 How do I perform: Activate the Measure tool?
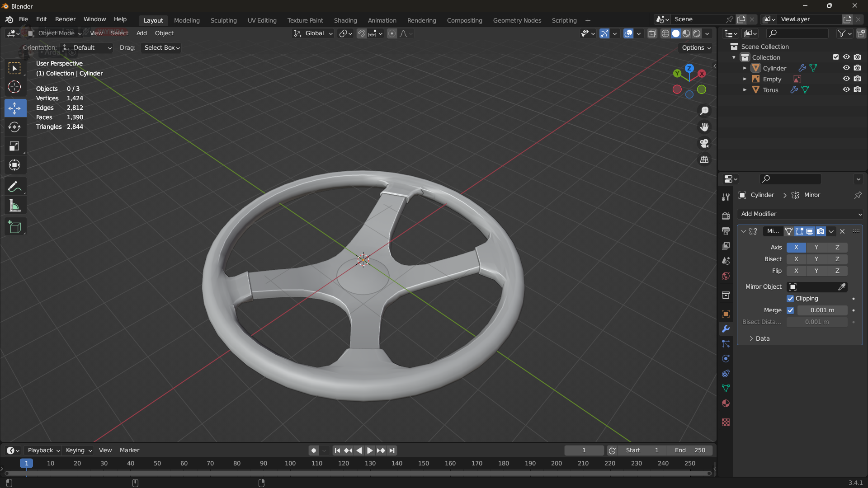pos(14,206)
